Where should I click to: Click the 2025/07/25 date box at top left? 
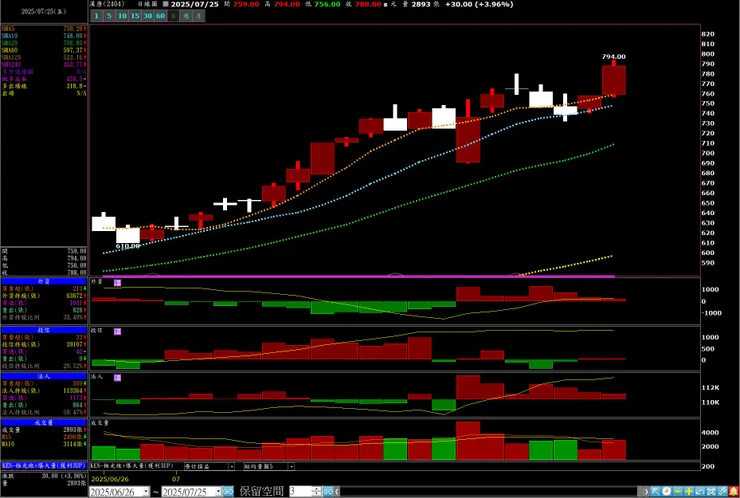point(43,11)
